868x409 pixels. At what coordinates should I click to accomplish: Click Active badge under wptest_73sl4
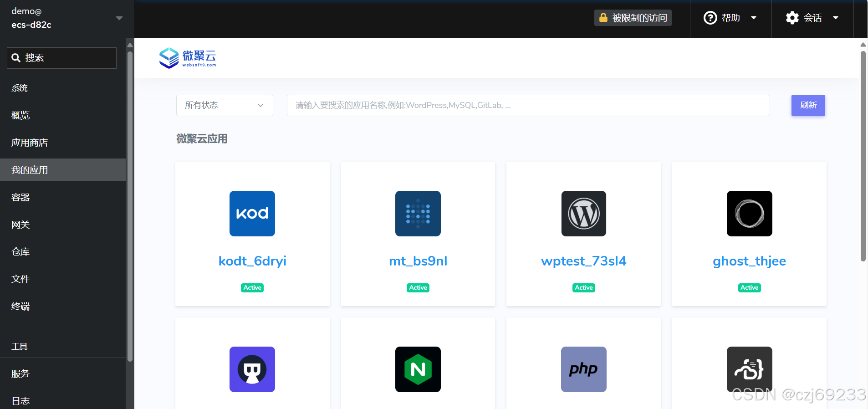tap(584, 287)
